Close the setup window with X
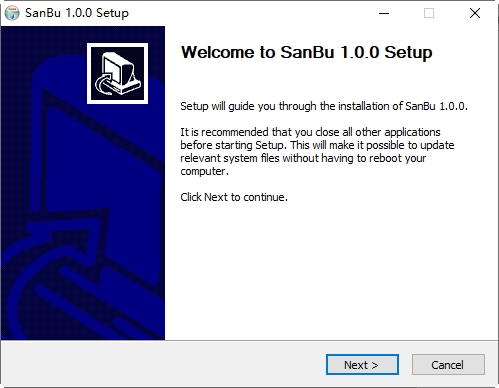Viewport: 499px width, 388px height. point(475,13)
